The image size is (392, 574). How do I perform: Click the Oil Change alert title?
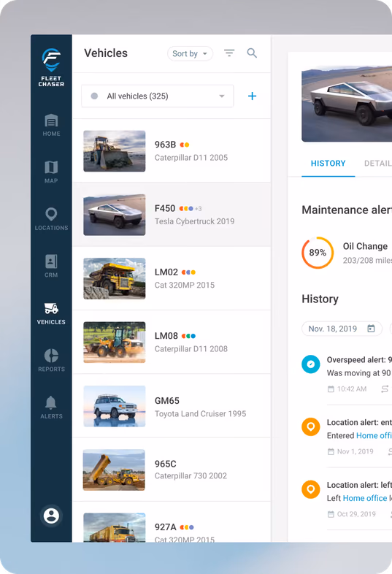pos(365,246)
